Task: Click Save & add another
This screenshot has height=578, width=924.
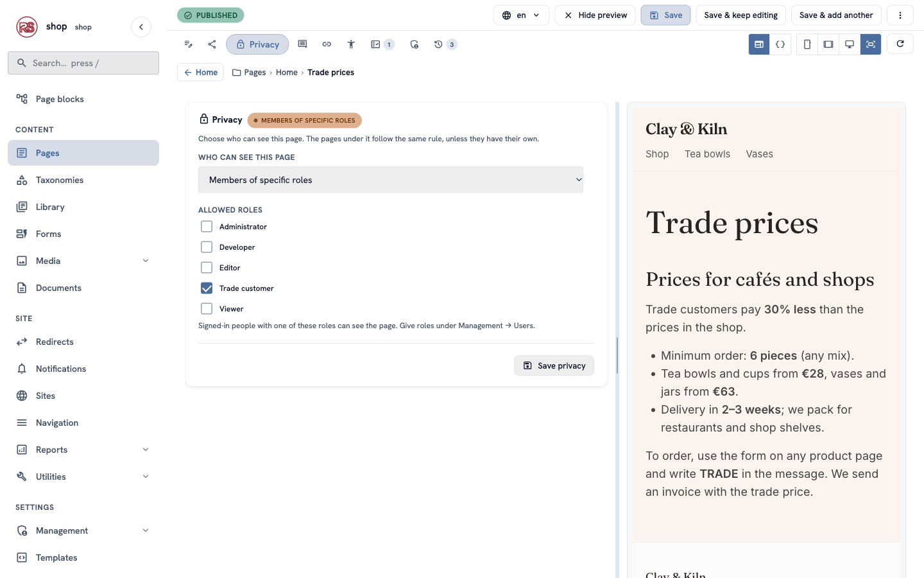Action: click(836, 15)
